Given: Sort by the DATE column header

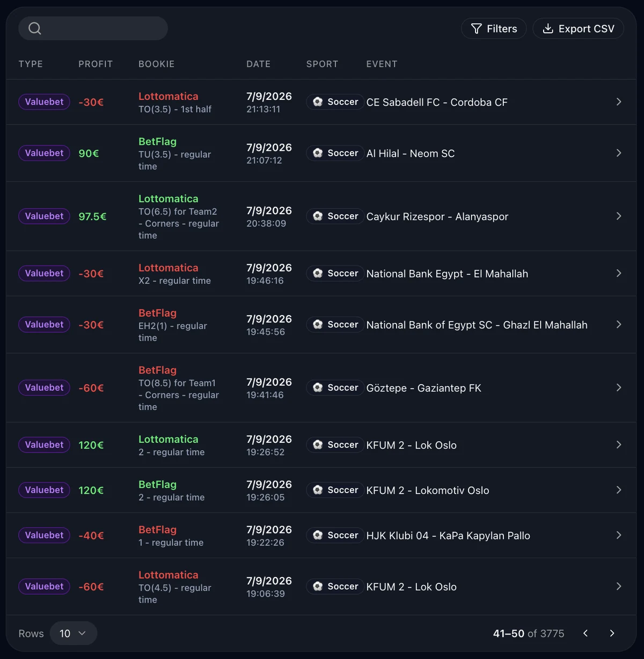Looking at the screenshot, I should pyautogui.click(x=258, y=64).
